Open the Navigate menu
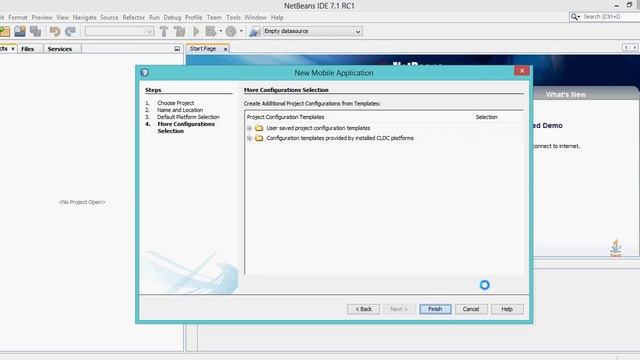The height and width of the screenshot is (360, 640). coord(84,18)
